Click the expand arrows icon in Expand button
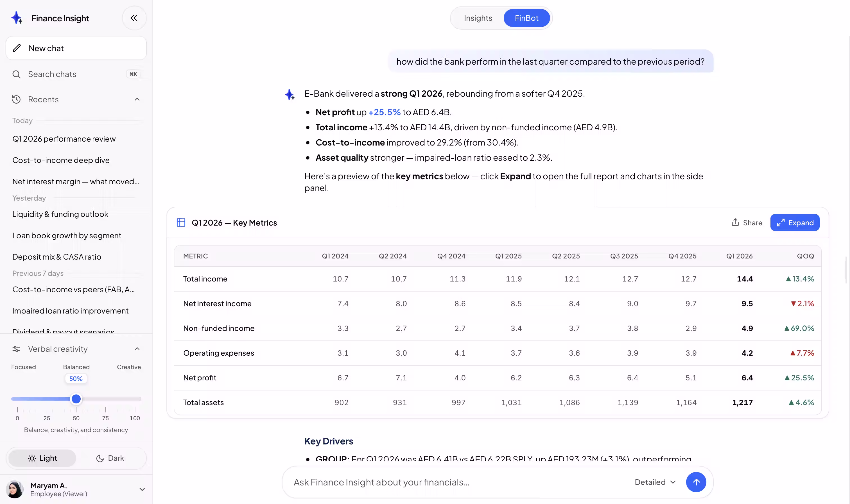 781,223
